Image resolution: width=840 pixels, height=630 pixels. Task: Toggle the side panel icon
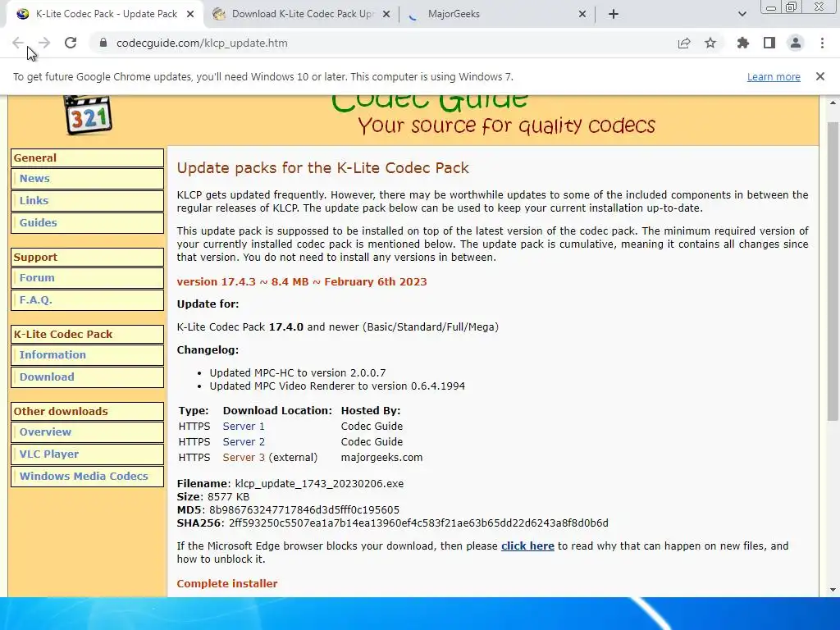click(x=769, y=43)
